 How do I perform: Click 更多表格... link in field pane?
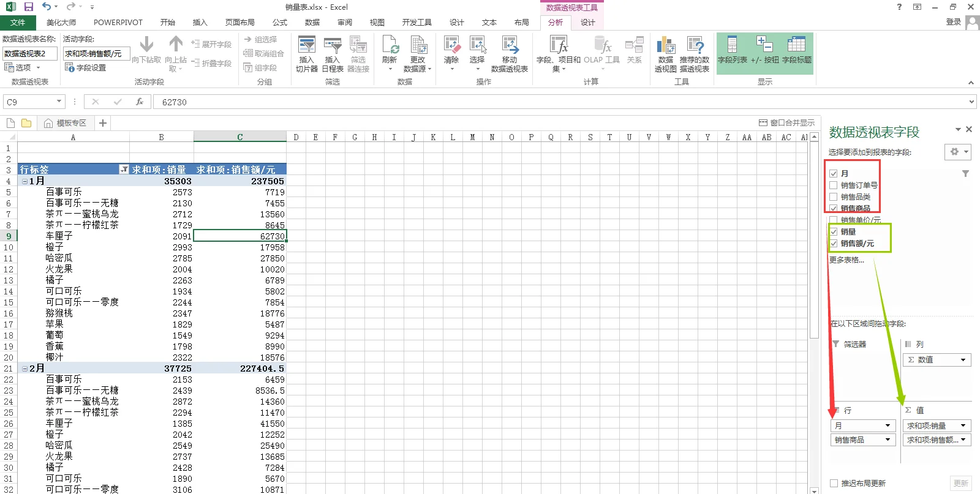[x=846, y=260]
